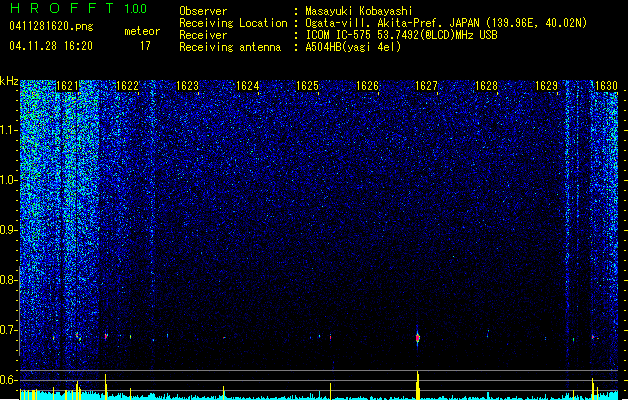Image resolution: width=629 pixels, height=400 pixels.
Task: Click the name Masayuki Kobayashi
Action: [x=359, y=11]
